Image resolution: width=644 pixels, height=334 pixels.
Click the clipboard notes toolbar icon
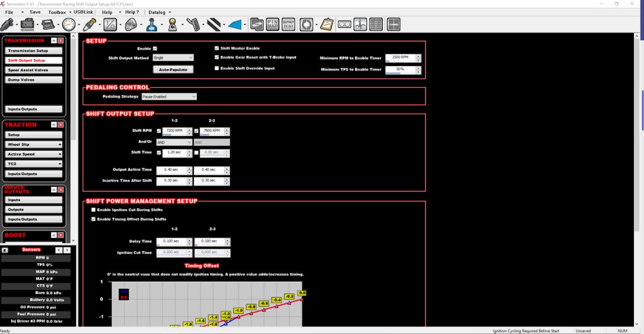click(326, 25)
